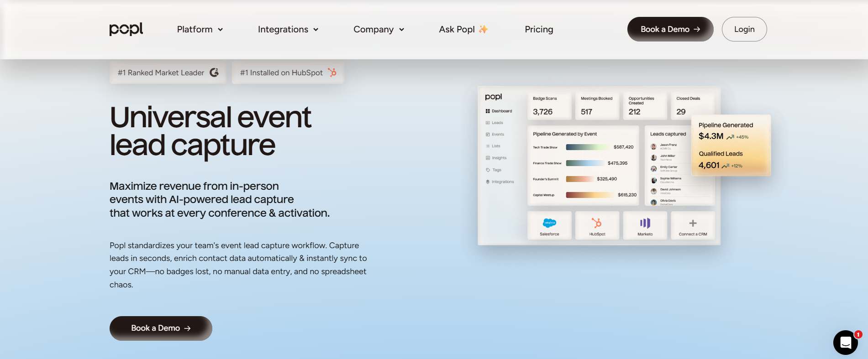The image size is (868, 359).
Task: Select Events in the preview sidebar
Action: pos(495,135)
